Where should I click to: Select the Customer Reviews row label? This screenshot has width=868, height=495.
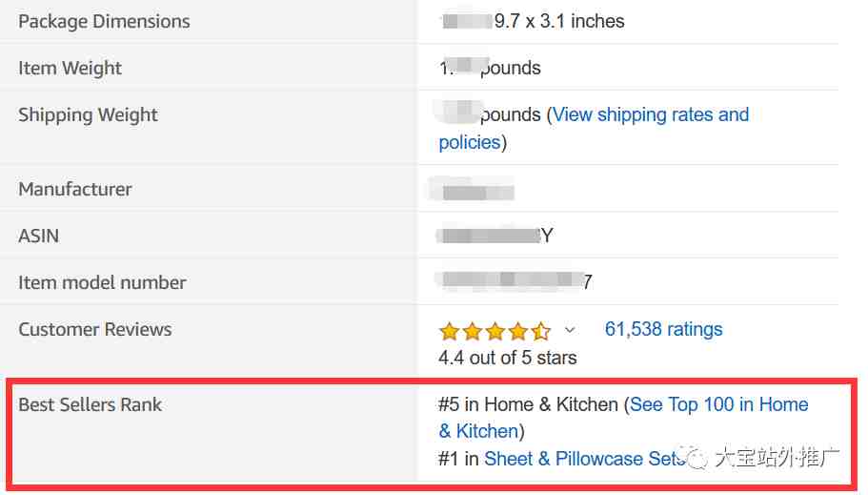(95, 329)
